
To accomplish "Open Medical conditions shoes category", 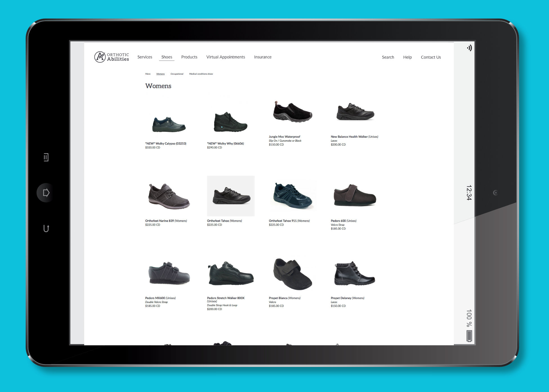I will coord(201,74).
